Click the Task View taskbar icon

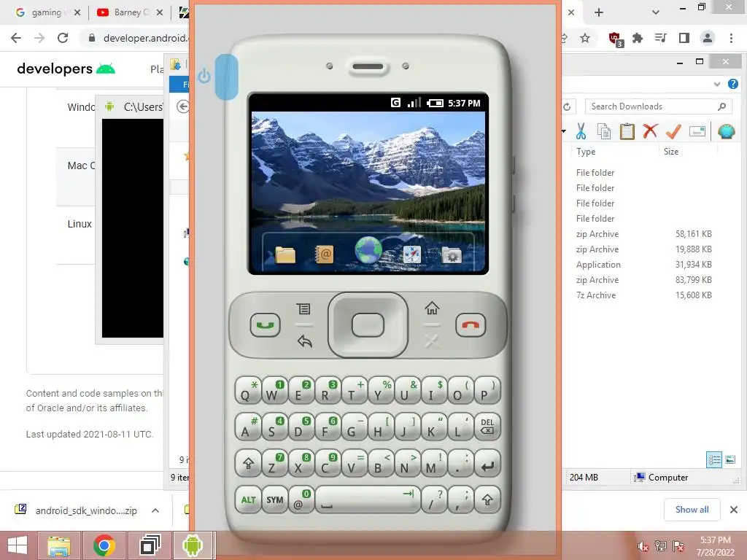click(150, 545)
